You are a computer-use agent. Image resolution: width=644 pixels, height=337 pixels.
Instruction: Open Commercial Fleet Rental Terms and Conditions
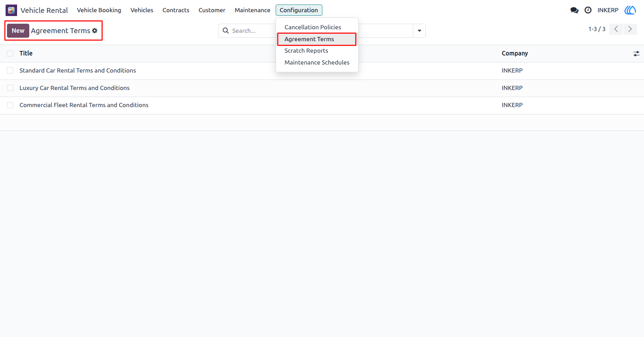click(x=84, y=105)
